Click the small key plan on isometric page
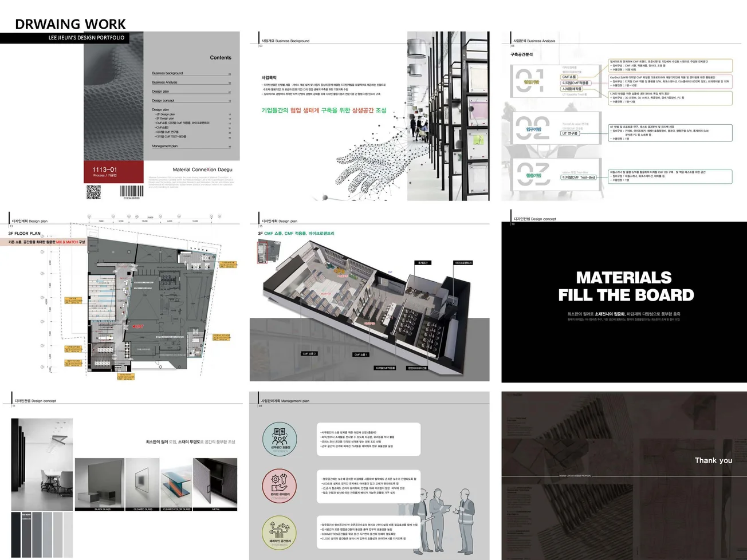 269,251
